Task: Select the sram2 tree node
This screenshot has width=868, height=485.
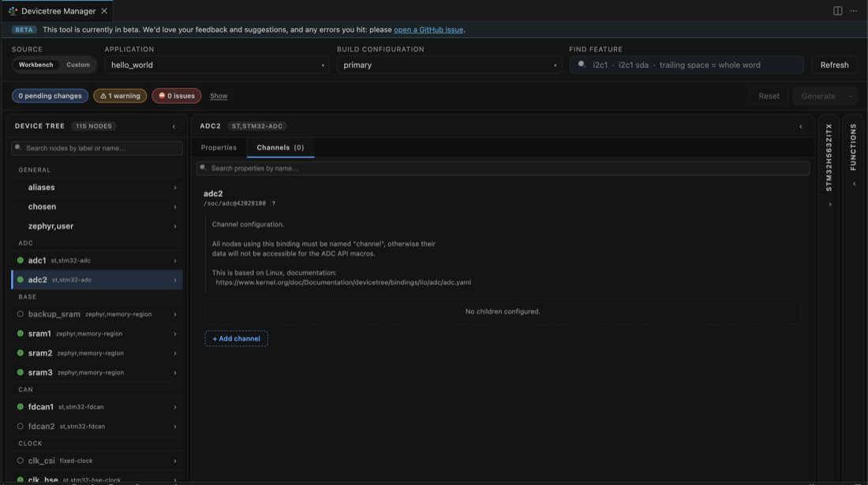Action: [x=97, y=353]
